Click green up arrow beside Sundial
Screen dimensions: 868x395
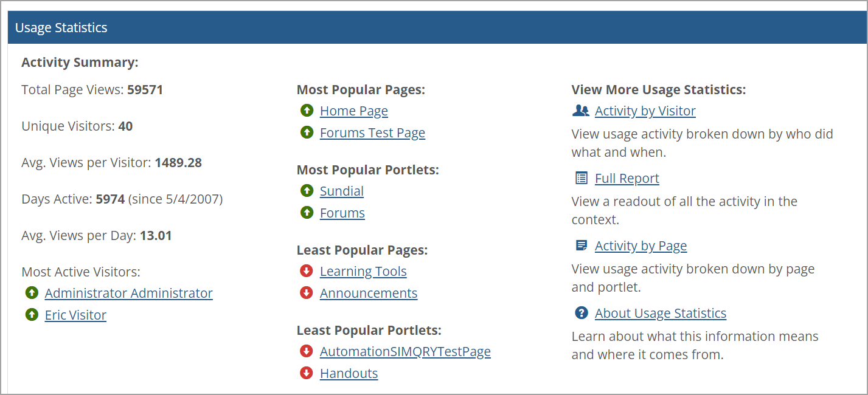(x=307, y=191)
